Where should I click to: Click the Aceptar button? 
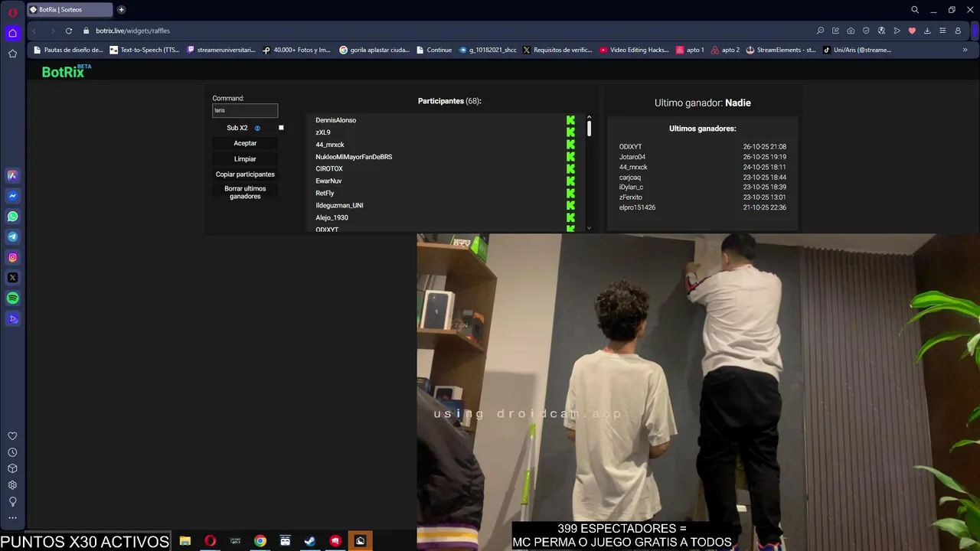(245, 143)
